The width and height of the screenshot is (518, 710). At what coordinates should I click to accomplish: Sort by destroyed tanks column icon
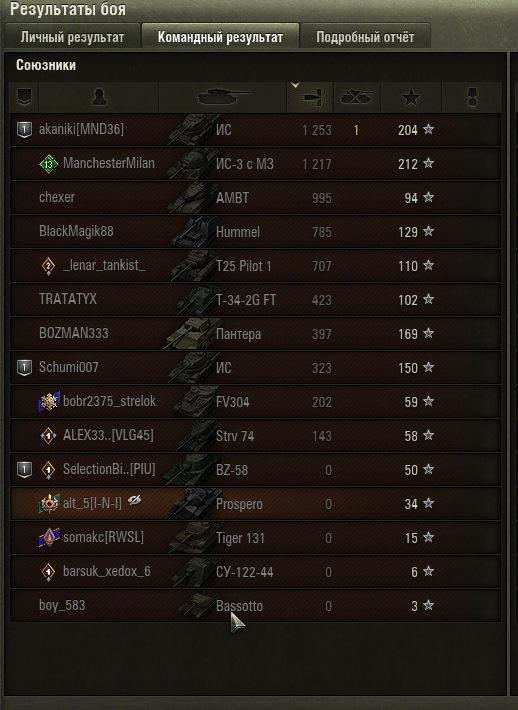357,97
